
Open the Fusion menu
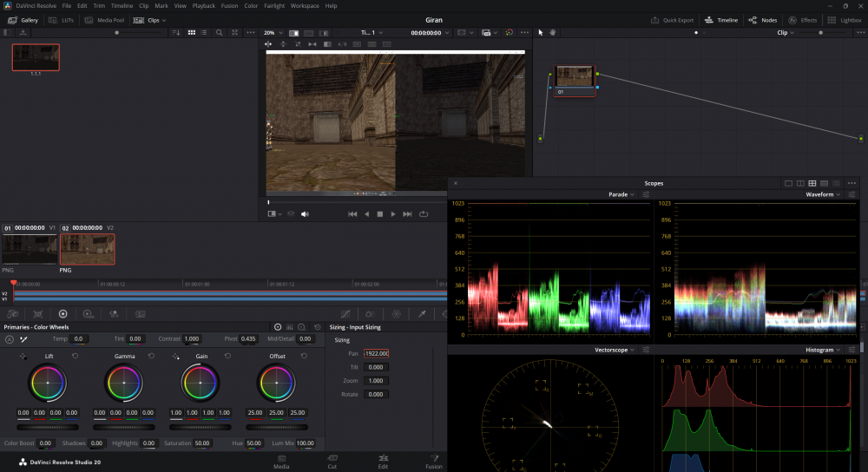coord(229,5)
